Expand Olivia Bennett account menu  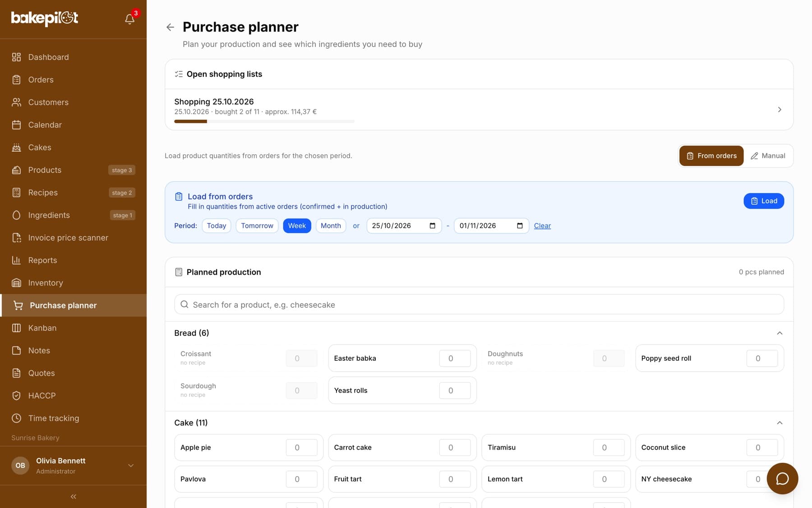coord(131,466)
